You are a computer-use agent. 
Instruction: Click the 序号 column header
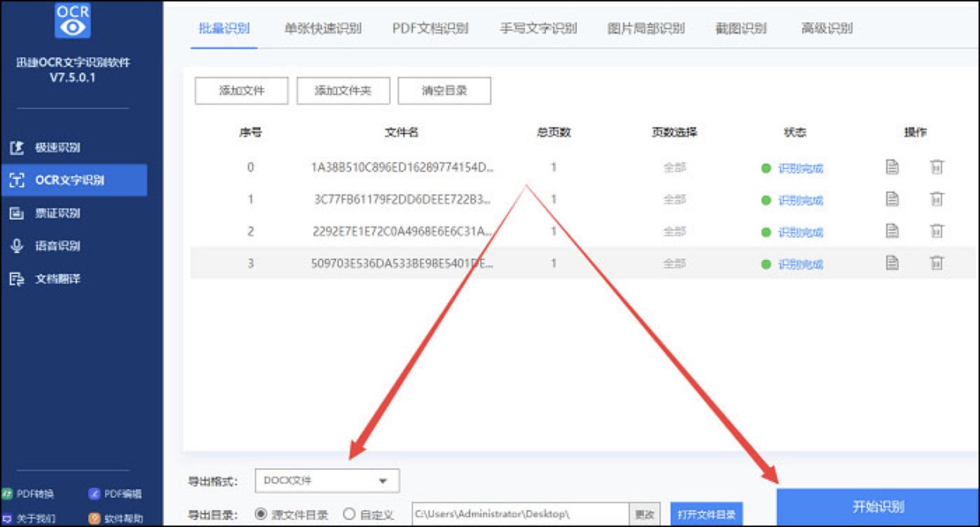(x=250, y=133)
